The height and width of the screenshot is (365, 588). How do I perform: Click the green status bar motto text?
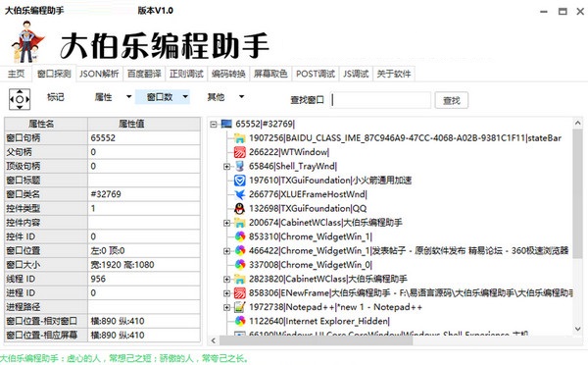124,358
